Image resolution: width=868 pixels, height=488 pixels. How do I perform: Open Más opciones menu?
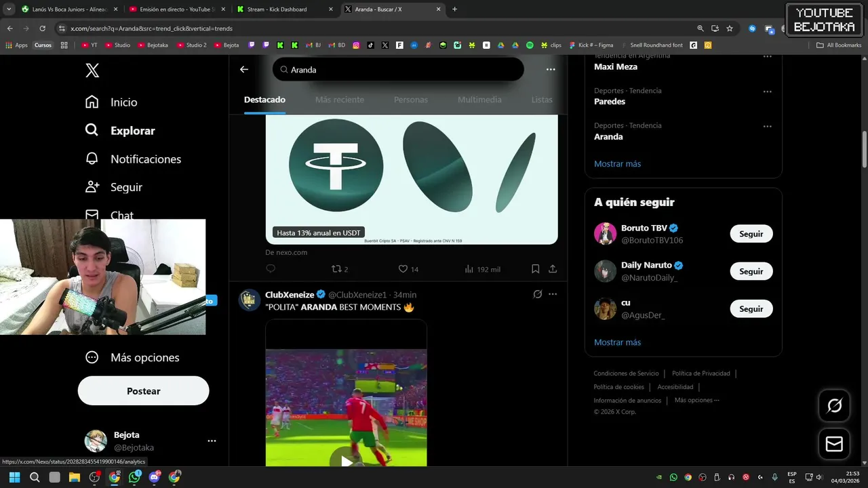(x=132, y=357)
